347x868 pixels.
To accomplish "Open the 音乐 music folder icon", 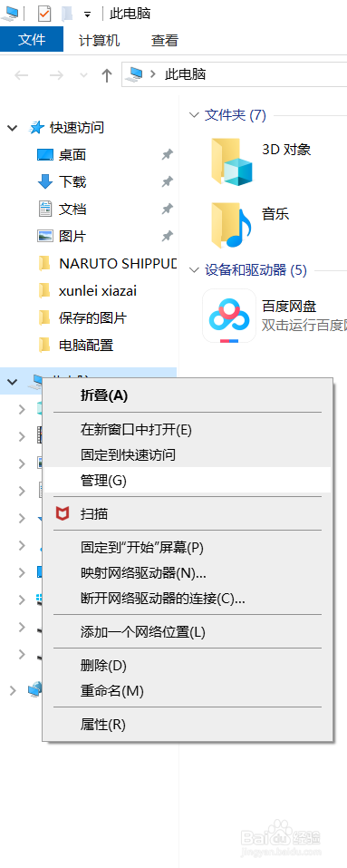I will click(x=230, y=225).
